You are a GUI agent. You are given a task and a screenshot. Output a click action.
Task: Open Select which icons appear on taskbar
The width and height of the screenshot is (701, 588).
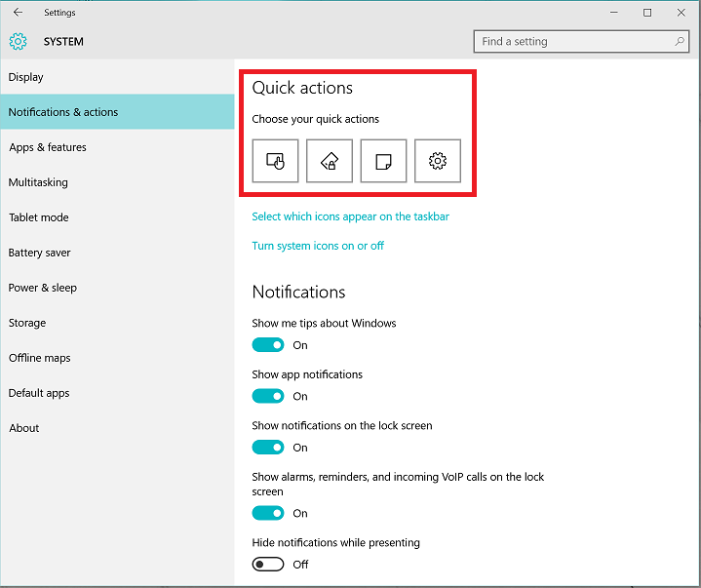click(x=351, y=216)
